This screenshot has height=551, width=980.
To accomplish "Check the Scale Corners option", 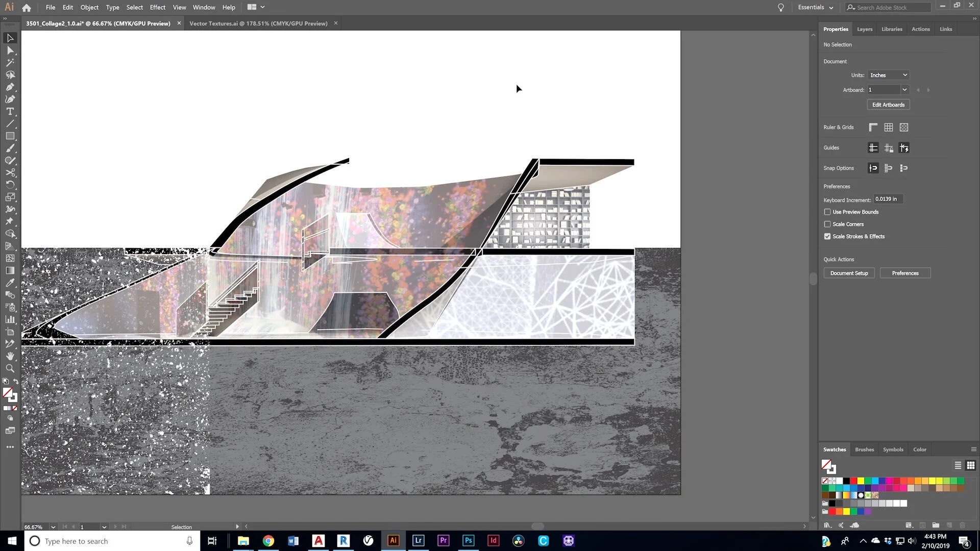I will (827, 224).
